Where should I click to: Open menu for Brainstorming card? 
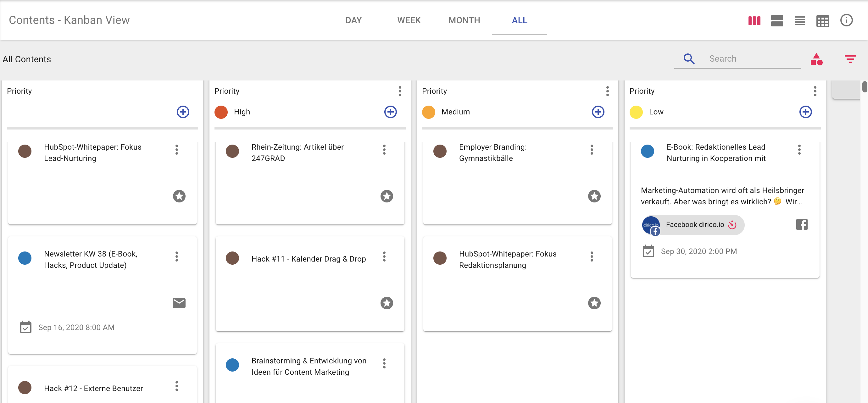coord(384,363)
